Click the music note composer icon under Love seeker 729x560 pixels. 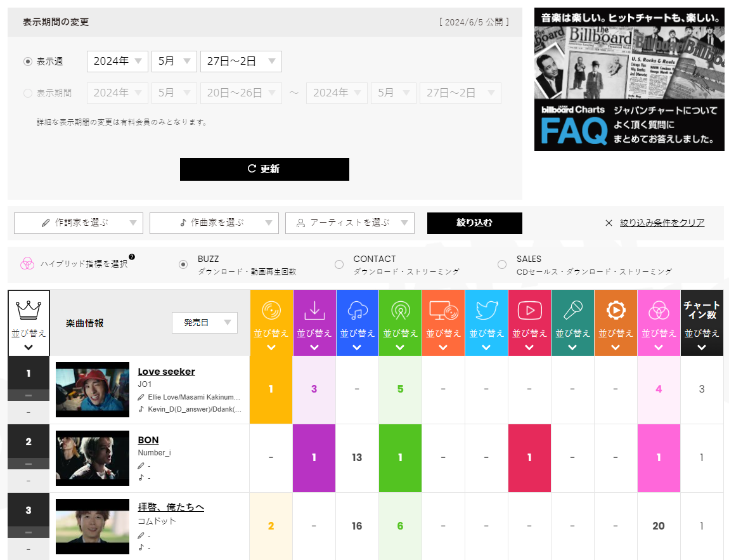141,409
